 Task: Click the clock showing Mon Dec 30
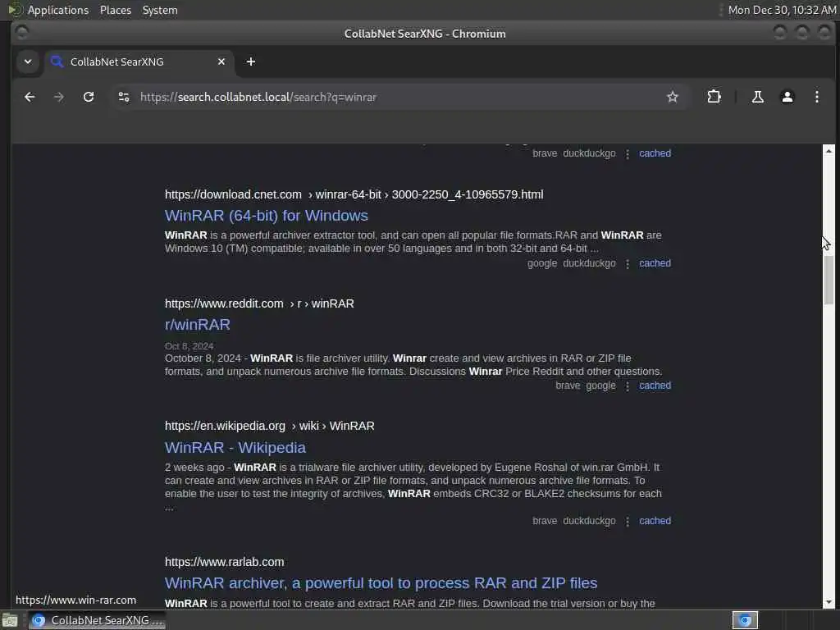[x=782, y=10]
